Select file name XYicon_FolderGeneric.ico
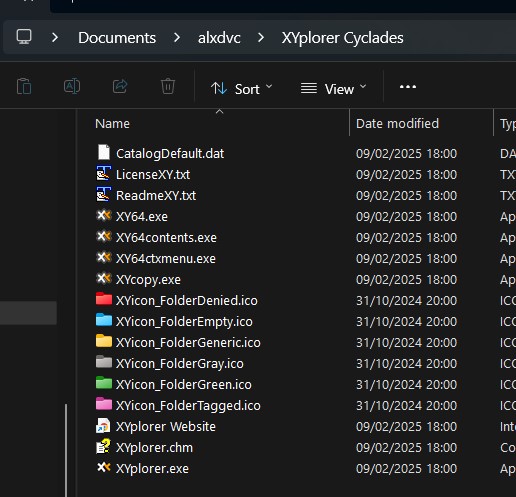 coord(188,343)
